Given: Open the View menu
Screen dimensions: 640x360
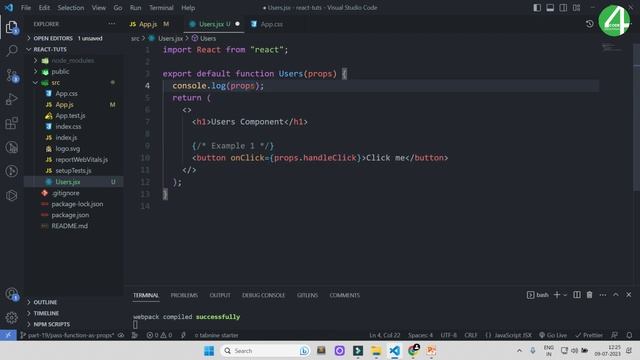Looking at the screenshot, I should click(x=98, y=8).
